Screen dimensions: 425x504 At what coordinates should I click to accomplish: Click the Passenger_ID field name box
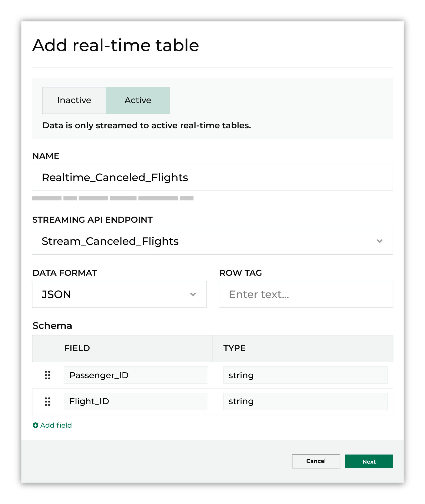coord(136,375)
